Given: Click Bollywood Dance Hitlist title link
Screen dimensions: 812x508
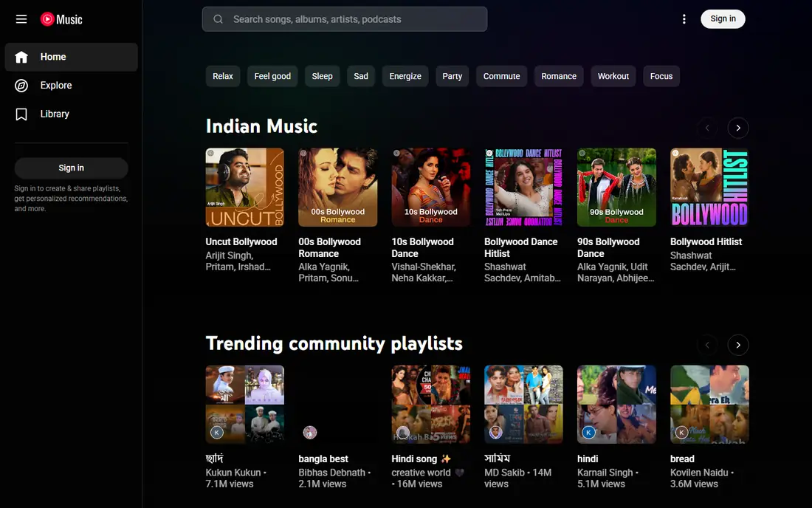Looking at the screenshot, I should pyautogui.click(x=521, y=247).
